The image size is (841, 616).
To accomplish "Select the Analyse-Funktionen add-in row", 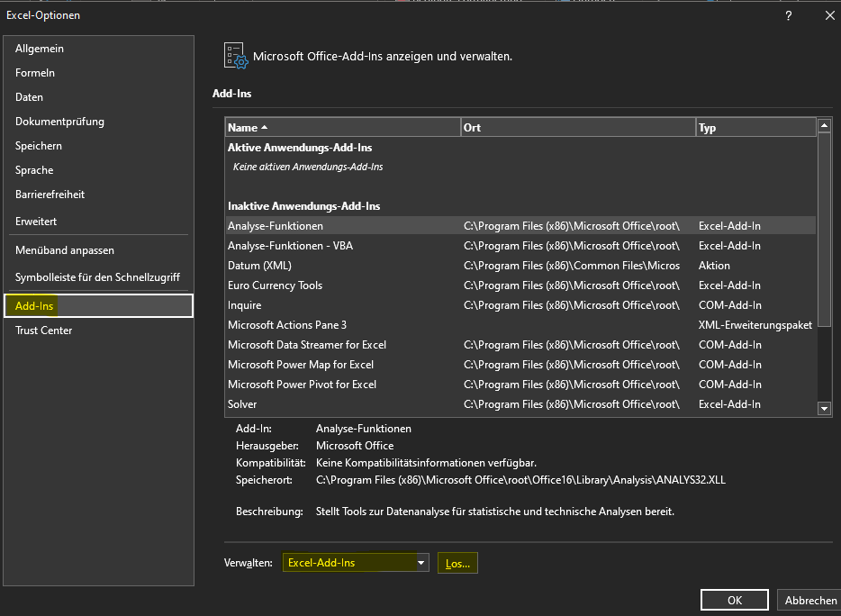I will (x=520, y=226).
